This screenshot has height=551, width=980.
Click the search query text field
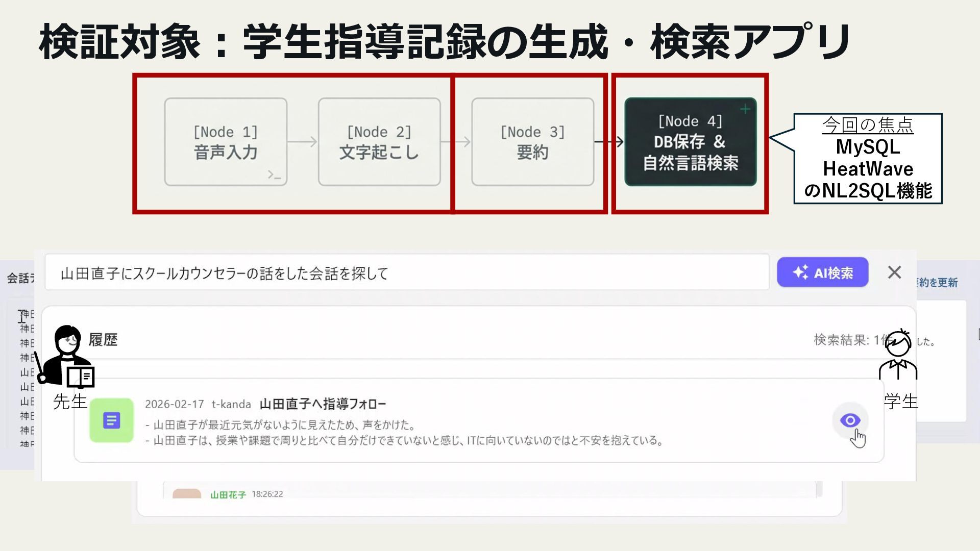coord(406,273)
